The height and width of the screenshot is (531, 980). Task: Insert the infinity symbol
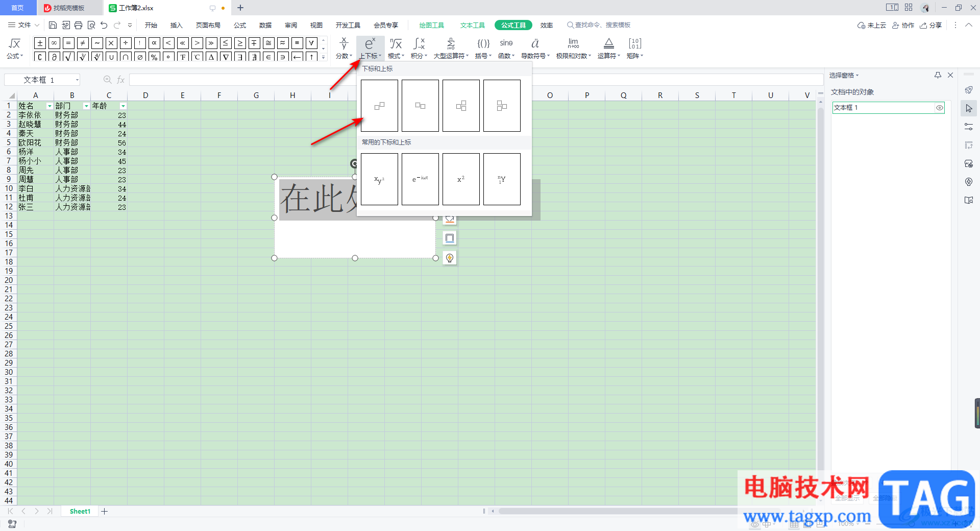coord(54,43)
